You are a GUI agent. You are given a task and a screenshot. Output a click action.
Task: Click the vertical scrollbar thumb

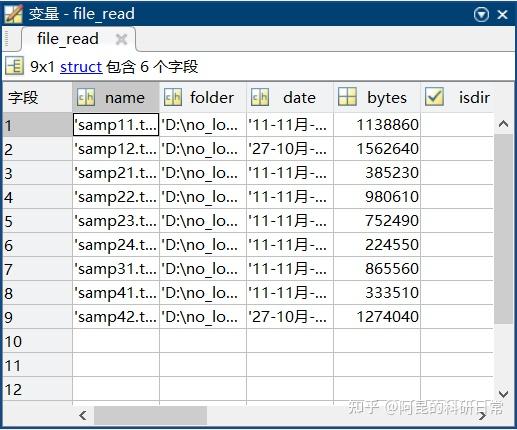coord(503,229)
